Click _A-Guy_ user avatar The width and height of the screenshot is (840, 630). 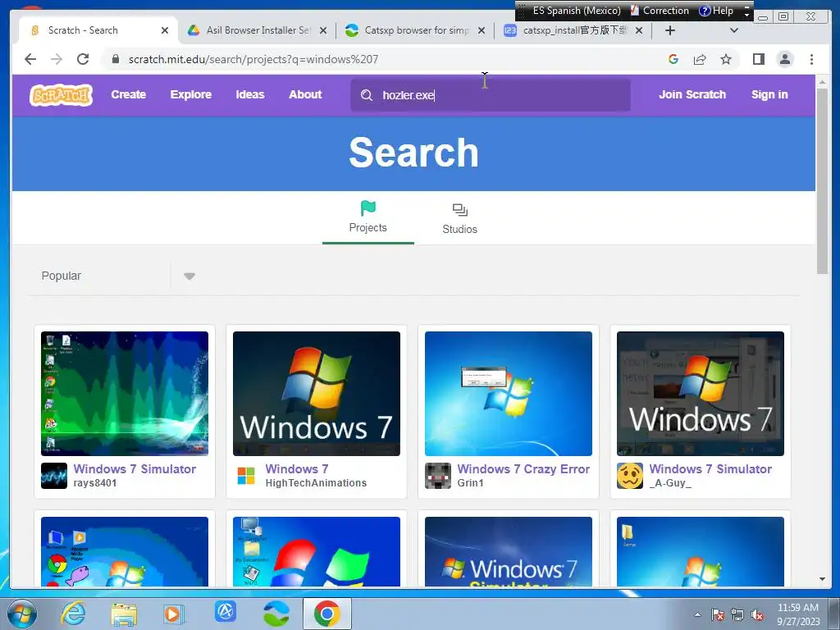(x=629, y=476)
